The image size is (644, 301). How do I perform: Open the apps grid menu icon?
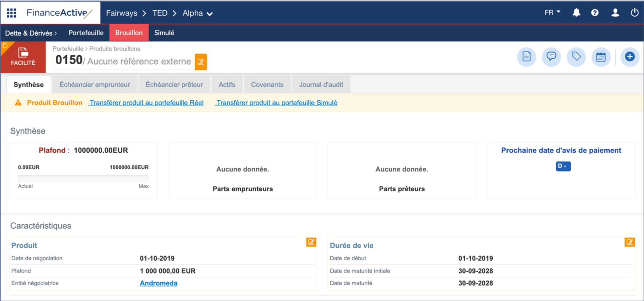point(12,13)
